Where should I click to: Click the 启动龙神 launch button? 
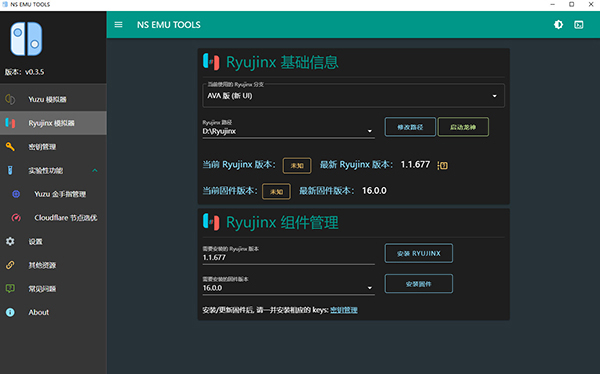(463, 127)
